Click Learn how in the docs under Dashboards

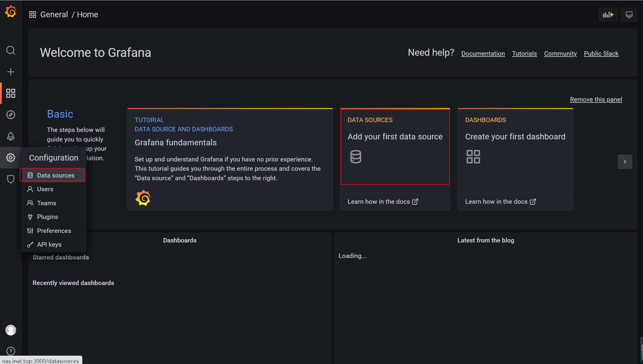point(500,202)
